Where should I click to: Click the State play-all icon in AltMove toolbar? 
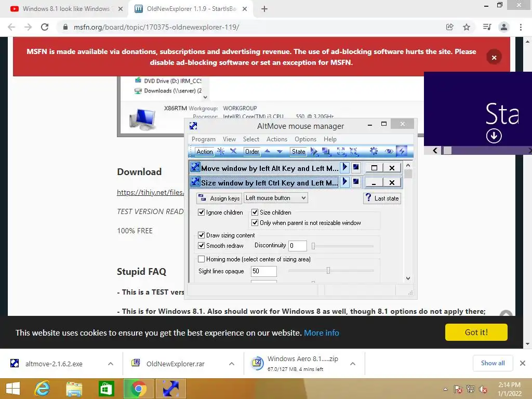tap(314, 151)
